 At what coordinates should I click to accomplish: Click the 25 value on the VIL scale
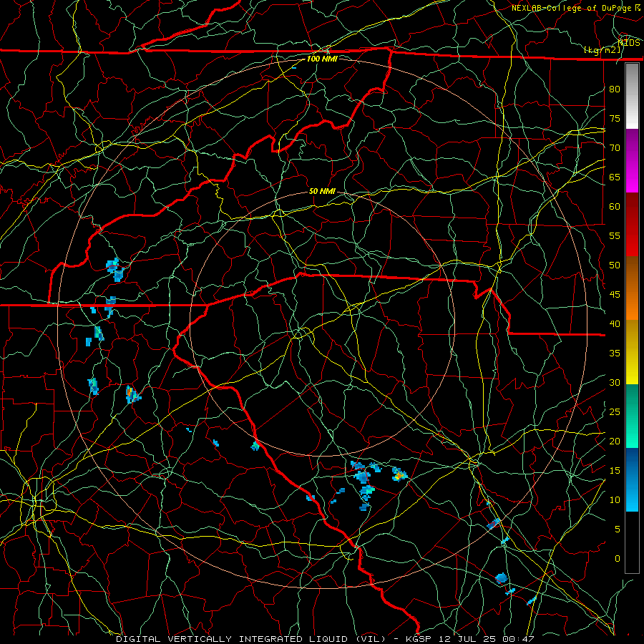tap(615, 412)
